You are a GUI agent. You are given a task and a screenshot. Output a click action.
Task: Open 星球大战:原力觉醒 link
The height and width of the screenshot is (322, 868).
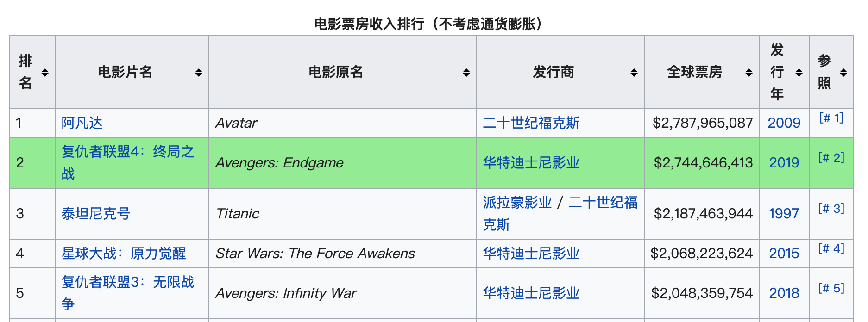coord(124,254)
